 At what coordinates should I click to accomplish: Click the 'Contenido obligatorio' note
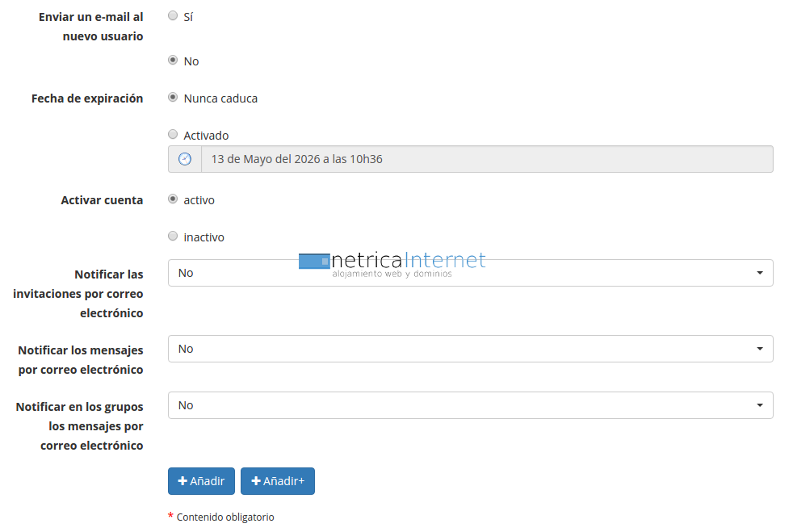225,517
